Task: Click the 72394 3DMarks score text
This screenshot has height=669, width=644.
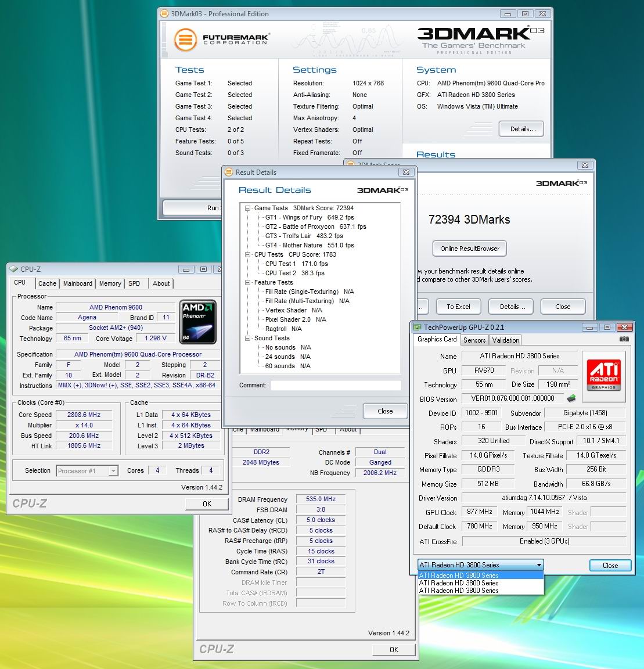Action: pyautogui.click(x=469, y=220)
